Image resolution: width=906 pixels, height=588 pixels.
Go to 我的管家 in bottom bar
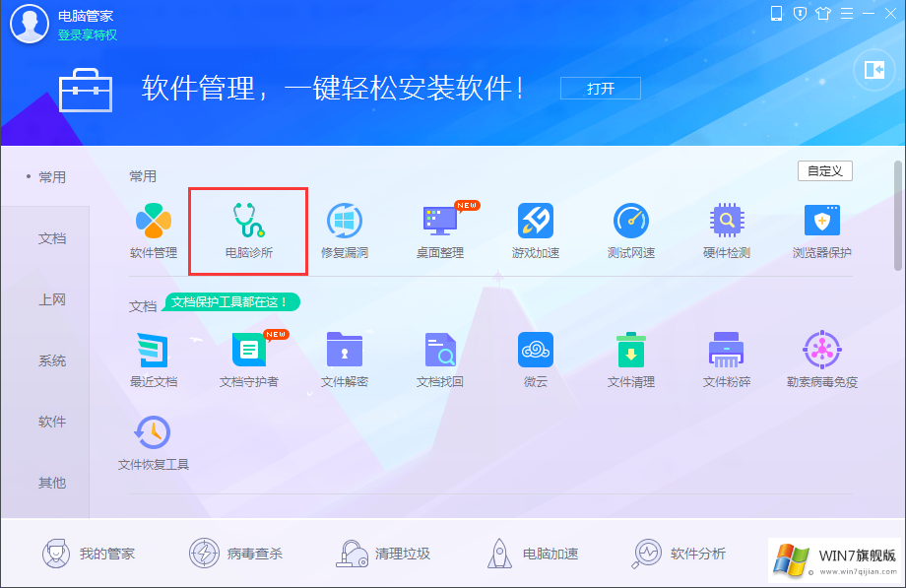(x=89, y=554)
